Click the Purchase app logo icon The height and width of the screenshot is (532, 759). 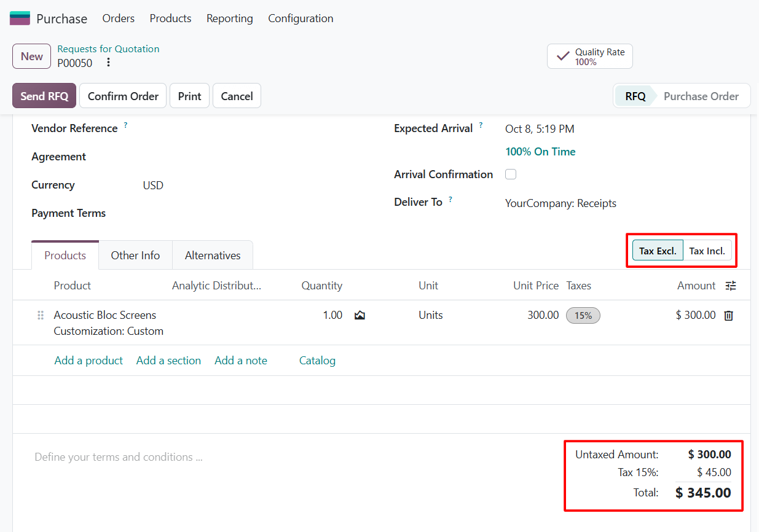tap(20, 18)
